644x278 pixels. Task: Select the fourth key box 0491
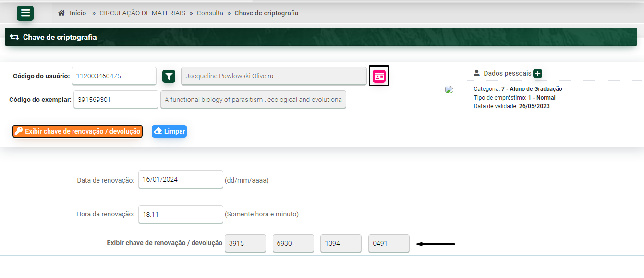(x=389, y=243)
